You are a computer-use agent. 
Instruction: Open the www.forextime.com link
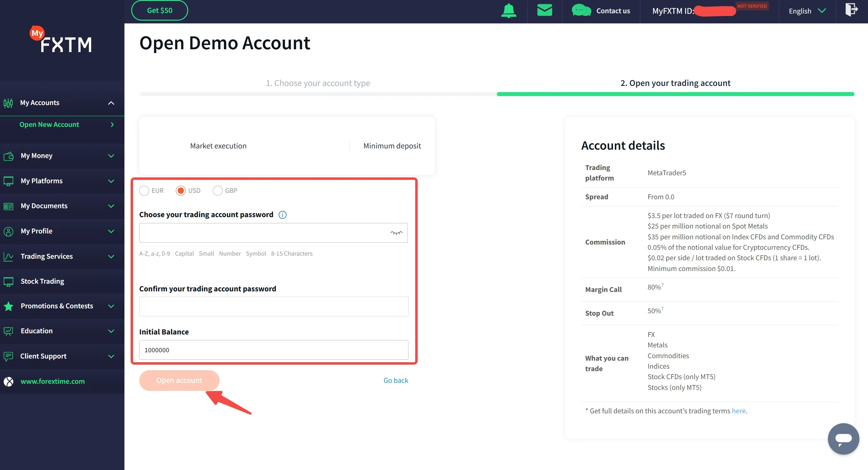click(53, 381)
